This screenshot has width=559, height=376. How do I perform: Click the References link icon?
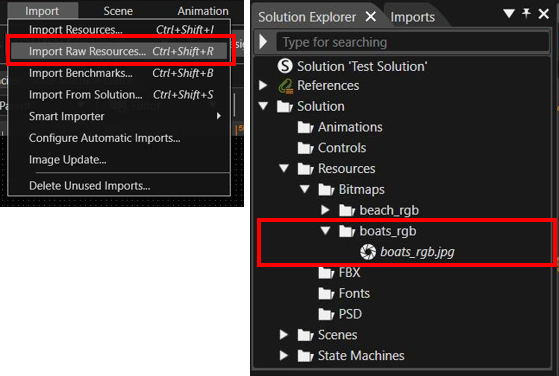pyautogui.click(x=286, y=86)
